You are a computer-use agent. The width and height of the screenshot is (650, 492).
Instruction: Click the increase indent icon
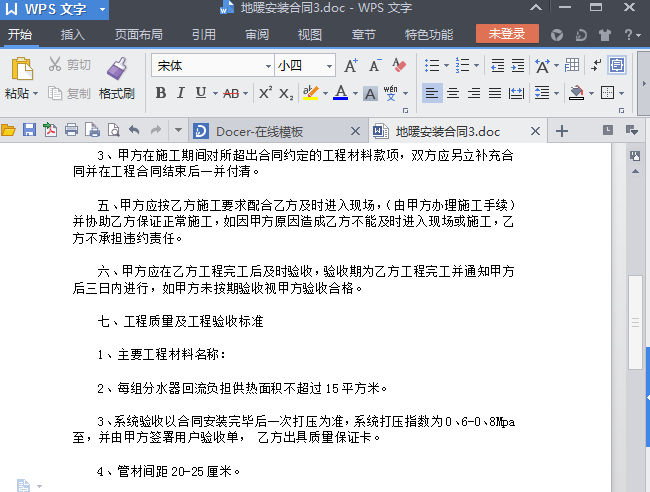(517, 65)
